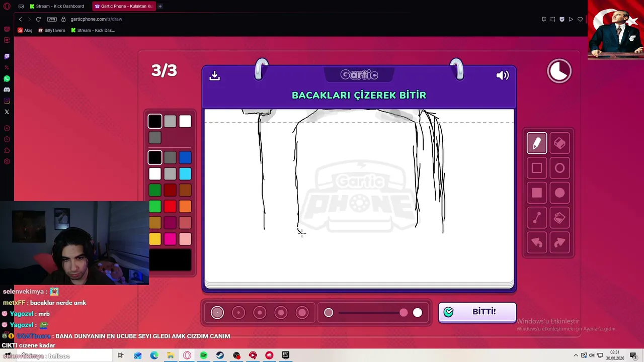
Task: Pick the dark red color swatch
Action: point(170,190)
